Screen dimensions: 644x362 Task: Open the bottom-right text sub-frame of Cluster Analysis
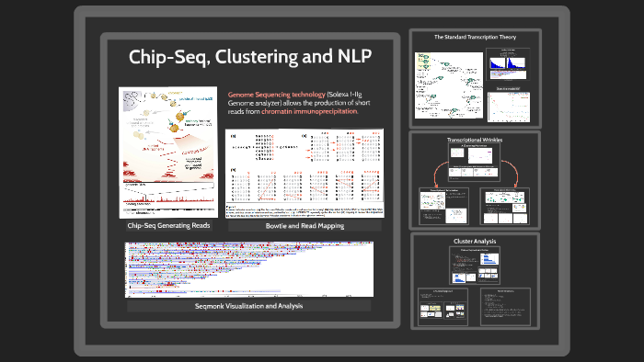click(x=505, y=307)
